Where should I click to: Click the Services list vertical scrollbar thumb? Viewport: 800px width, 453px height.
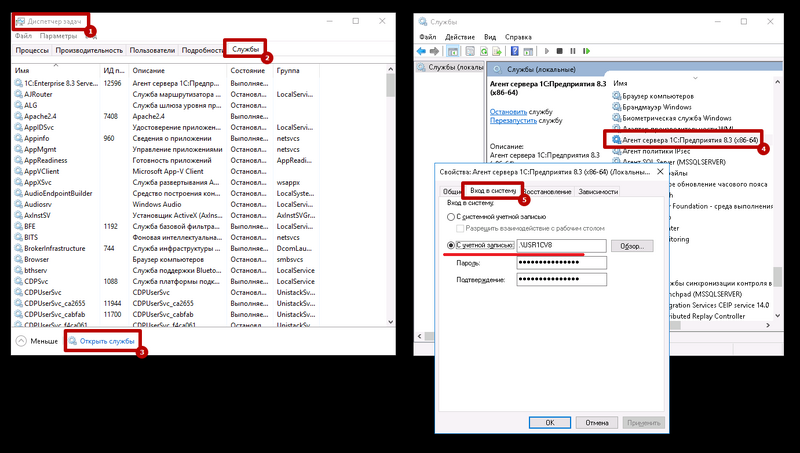tap(778, 276)
